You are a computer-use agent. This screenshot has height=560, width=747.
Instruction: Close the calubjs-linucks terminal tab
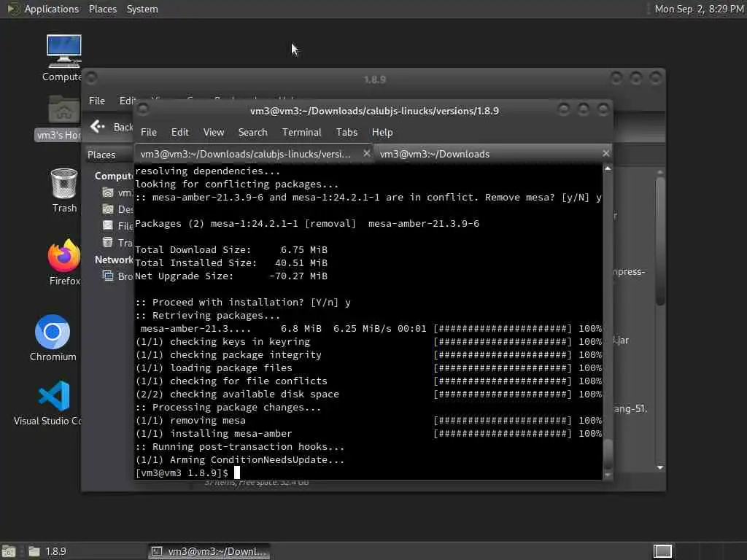click(x=366, y=153)
